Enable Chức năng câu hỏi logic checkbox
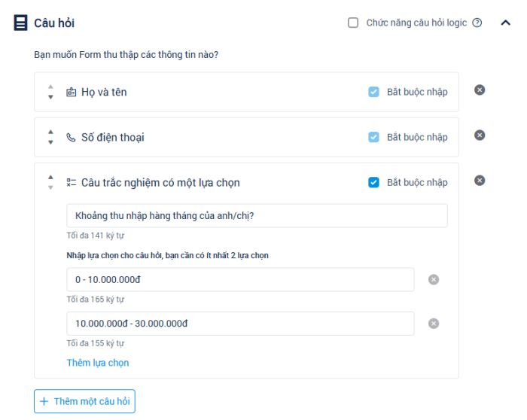 [x=353, y=23]
